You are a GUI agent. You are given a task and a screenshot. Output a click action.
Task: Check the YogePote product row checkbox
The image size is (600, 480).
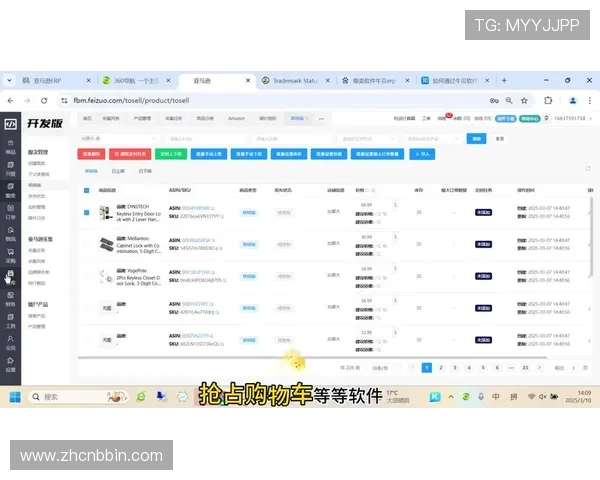86,276
